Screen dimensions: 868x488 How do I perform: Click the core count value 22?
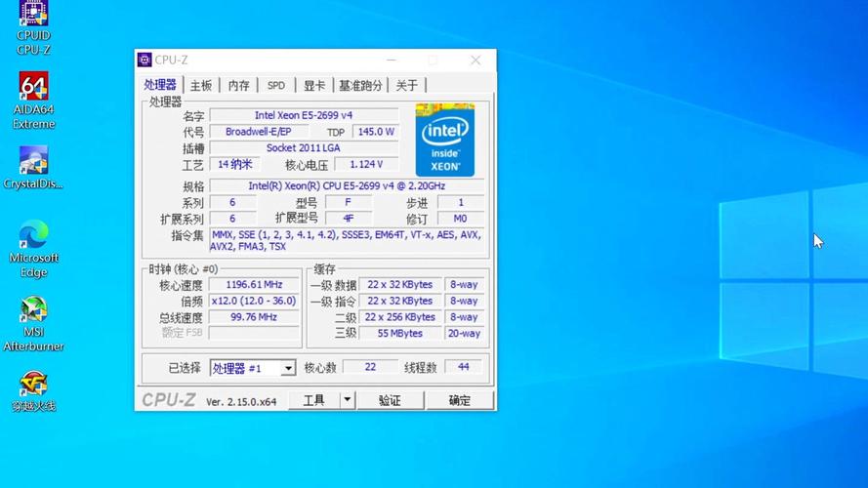(370, 367)
